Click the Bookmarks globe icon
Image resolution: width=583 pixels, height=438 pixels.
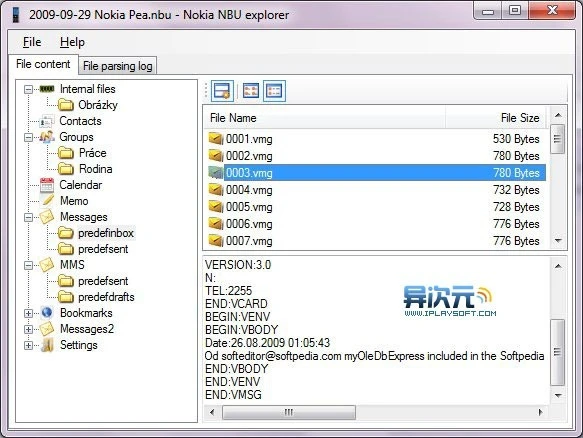point(47,313)
